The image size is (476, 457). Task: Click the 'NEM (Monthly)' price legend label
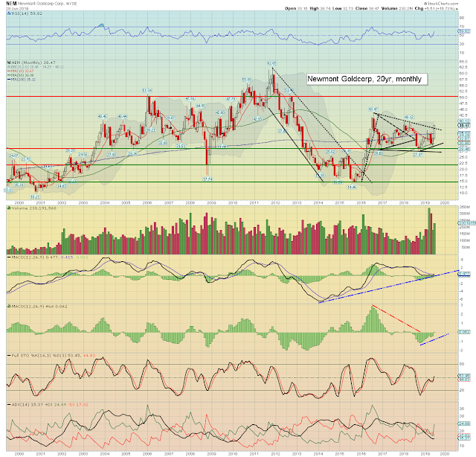click(31, 63)
